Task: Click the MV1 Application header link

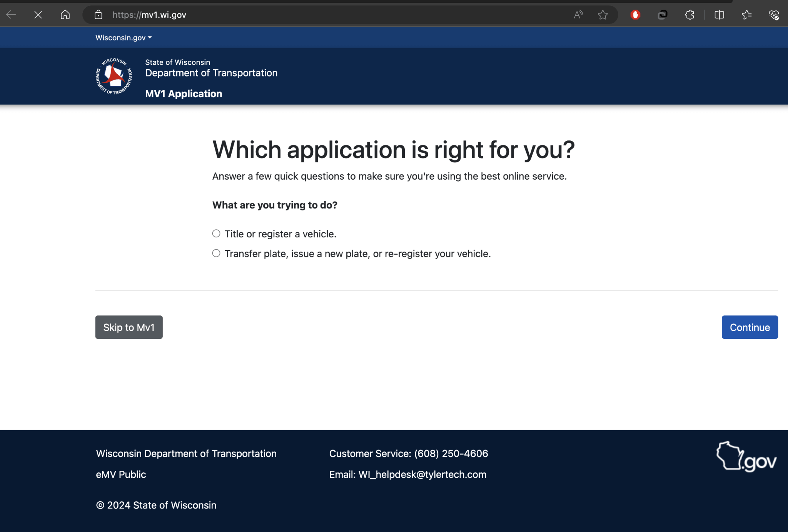Action: [x=184, y=94]
